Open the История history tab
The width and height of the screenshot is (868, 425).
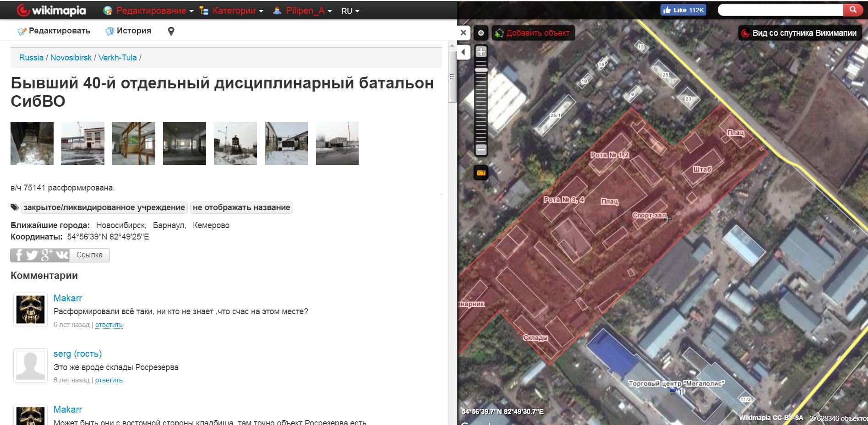coord(128,31)
